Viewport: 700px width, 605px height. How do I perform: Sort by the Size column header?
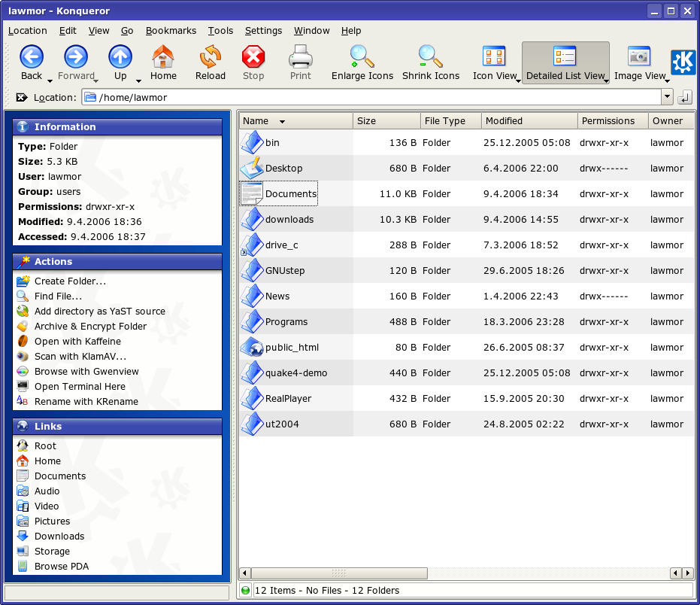click(x=386, y=121)
